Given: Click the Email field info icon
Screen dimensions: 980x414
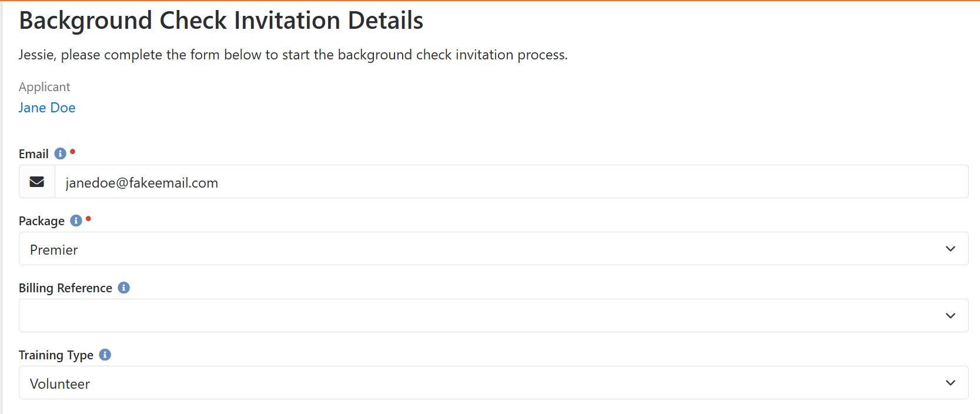Looking at the screenshot, I should pos(61,153).
